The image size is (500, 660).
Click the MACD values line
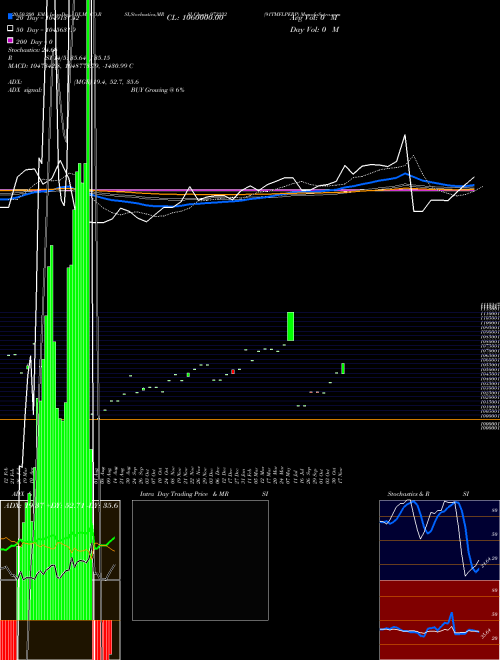click(x=71, y=66)
